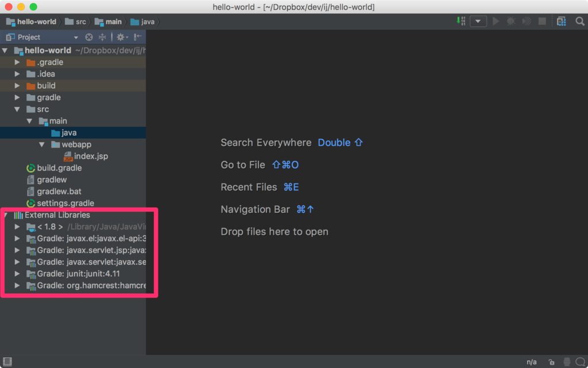Click Scroll from Source target icon

[89, 37]
